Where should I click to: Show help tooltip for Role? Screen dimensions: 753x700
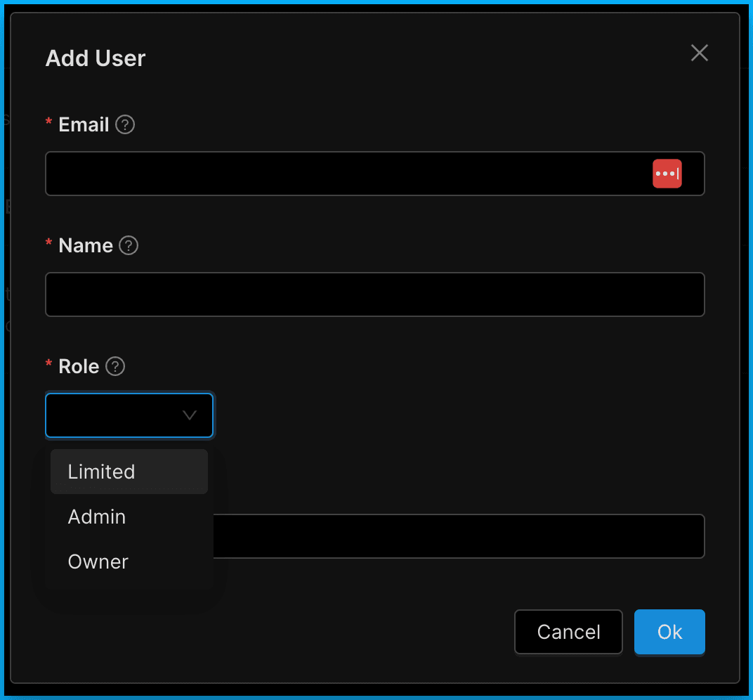[115, 367]
